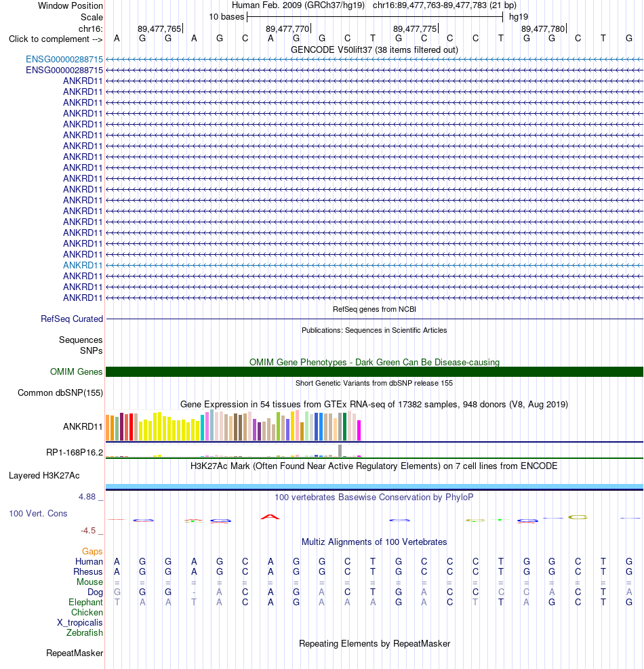644x669 pixels.
Task: Click the 'Click to complement -->' label
Action: (56, 39)
